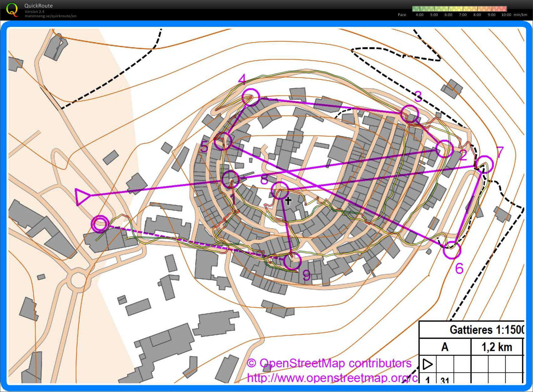Click the "QuickRoute" title text
This screenshot has height=392, width=533.
click(x=38, y=6)
